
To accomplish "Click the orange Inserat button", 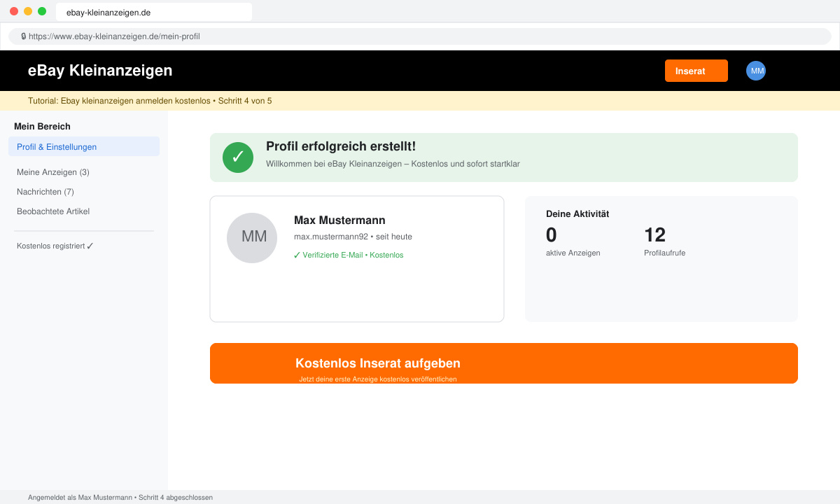I will click(x=696, y=71).
